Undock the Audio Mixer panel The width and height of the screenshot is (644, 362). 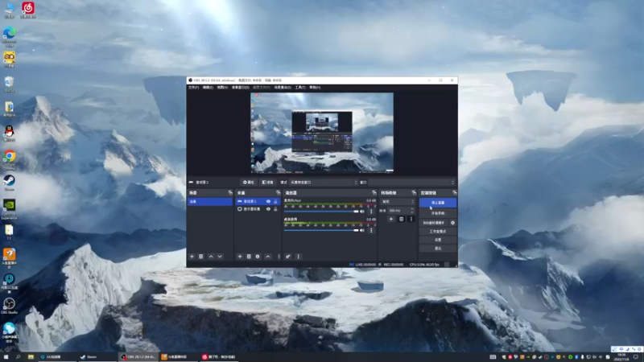[374, 192]
